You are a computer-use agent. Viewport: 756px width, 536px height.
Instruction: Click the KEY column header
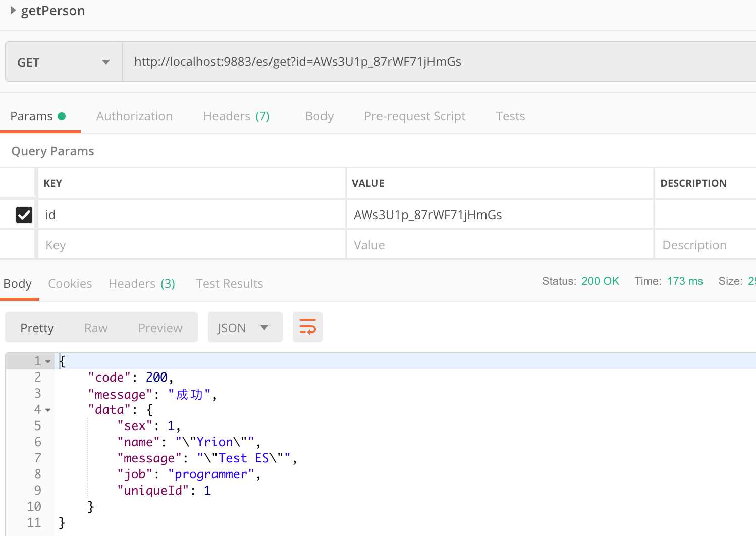[53, 183]
